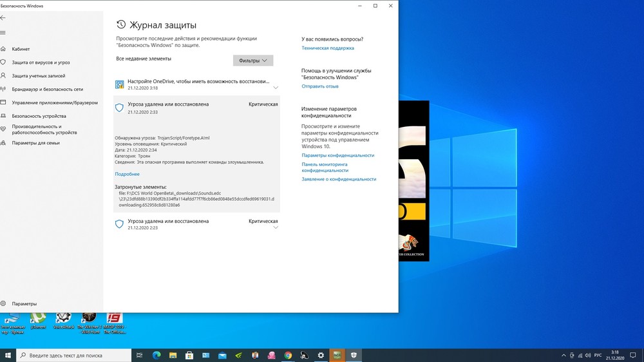Click the shield icon of the 2:33 threat
Viewport: 644px width, 362px height.
[x=119, y=108]
